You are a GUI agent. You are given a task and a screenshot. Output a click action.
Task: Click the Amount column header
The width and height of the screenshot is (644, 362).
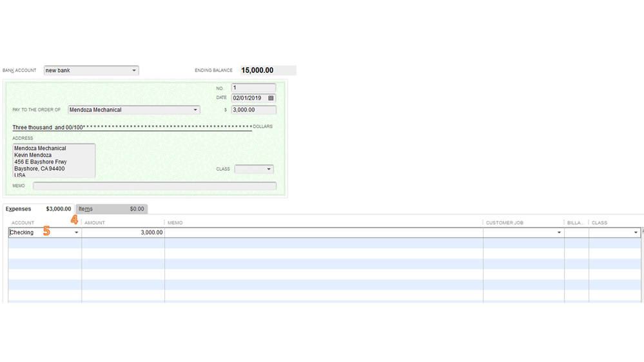click(x=95, y=223)
